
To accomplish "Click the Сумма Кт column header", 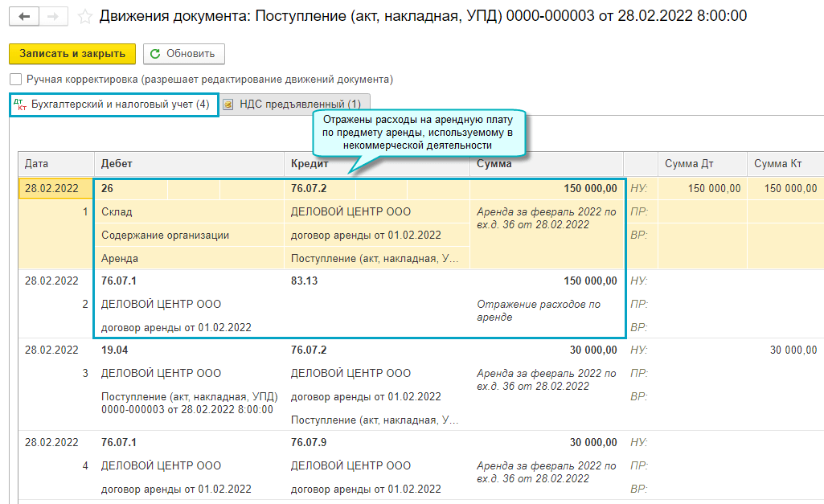I will pyautogui.click(x=785, y=163).
